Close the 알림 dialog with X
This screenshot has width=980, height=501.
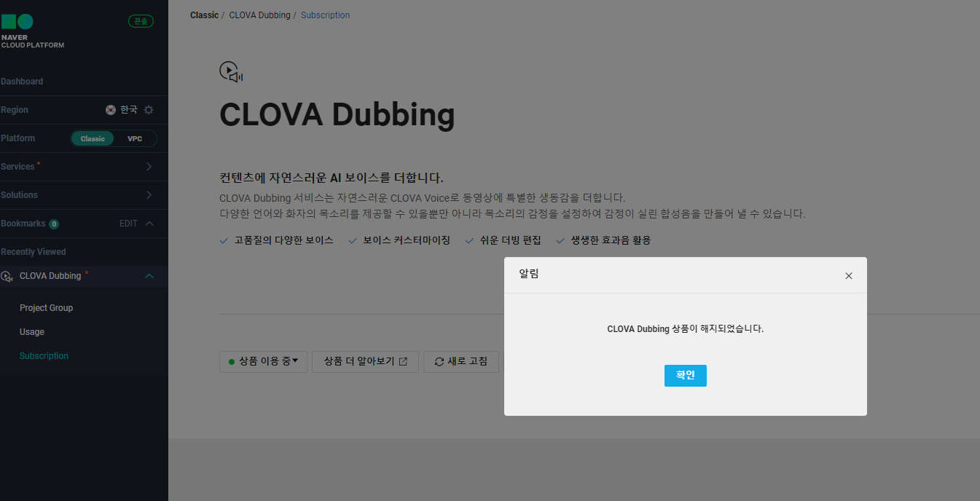pos(848,276)
